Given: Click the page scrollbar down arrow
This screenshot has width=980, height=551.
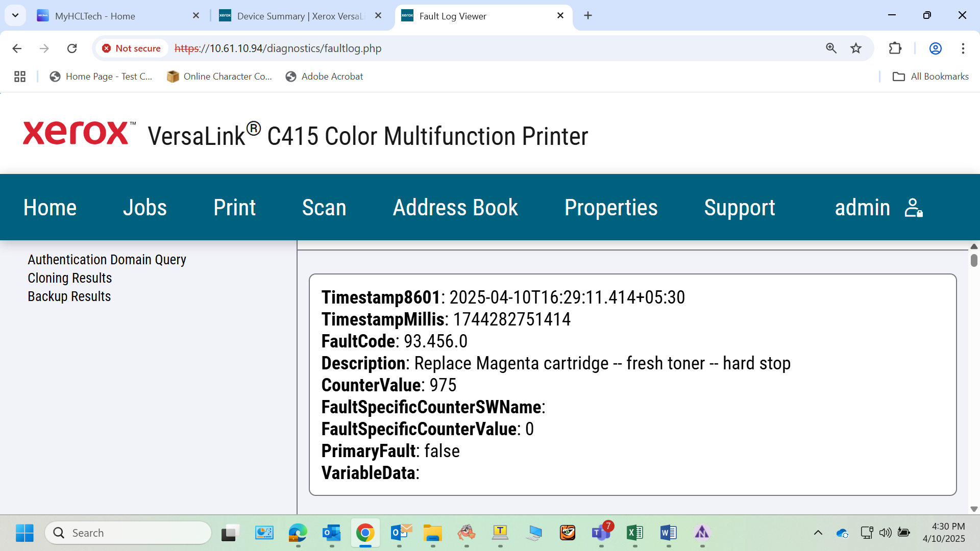Looking at the screenshot, I should click(x=974, y=509).
